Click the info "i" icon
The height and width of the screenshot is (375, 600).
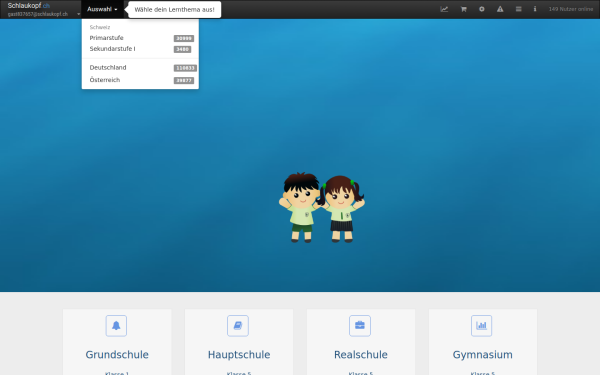point(535,9)
